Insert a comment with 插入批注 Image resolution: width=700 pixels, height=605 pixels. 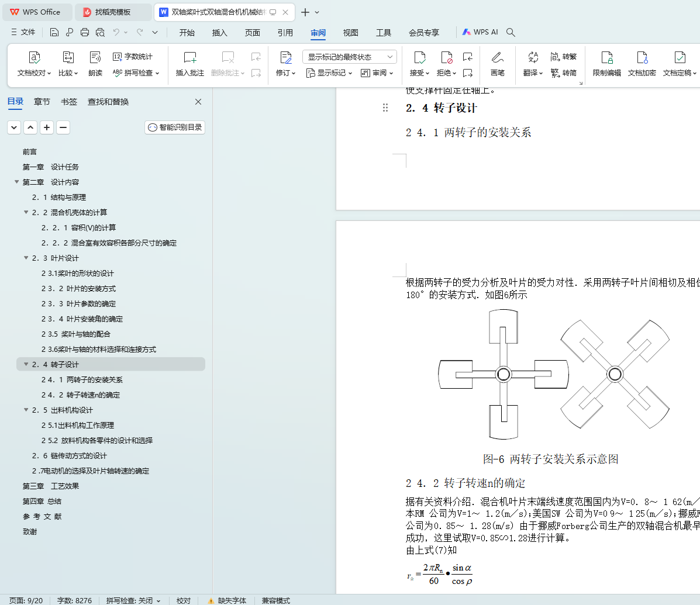[189, 64]
